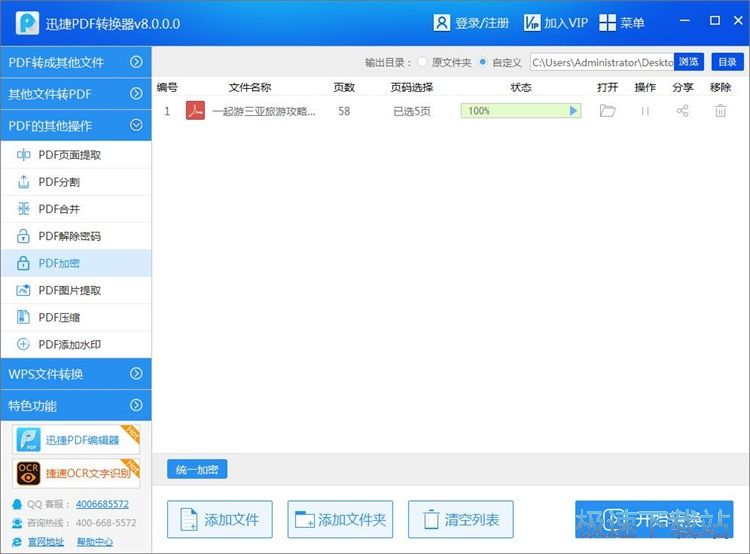Choose the 原文件夹 output radio button
This screenshot has height=554, width=750.
pos(422,62)
